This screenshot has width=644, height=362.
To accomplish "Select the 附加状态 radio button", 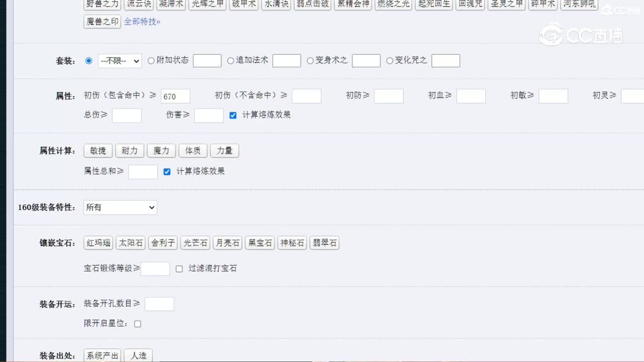I will pyautogui.click(x=151, y=61).
